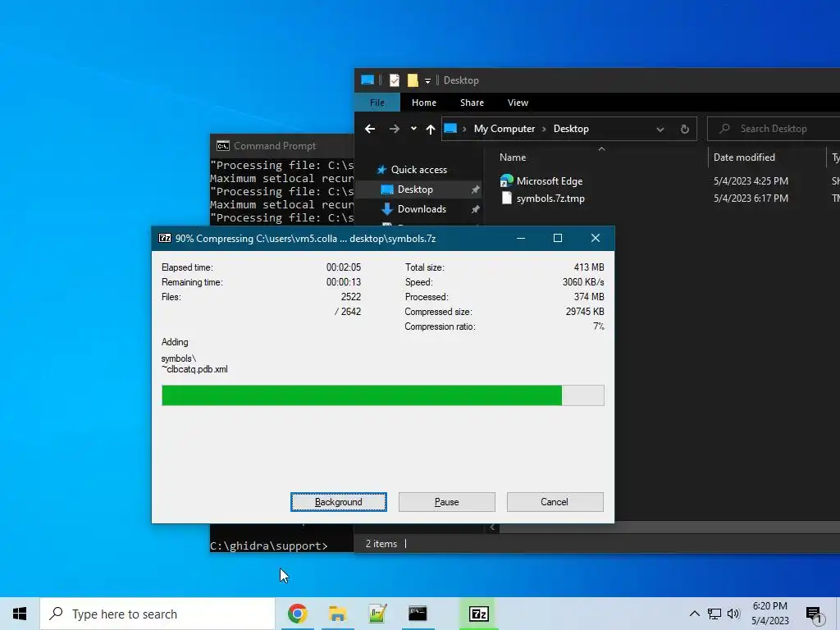This screenshot has width=840, height=630.
Task: Open the Share ribbon tab
Action: tap(472, 103)
